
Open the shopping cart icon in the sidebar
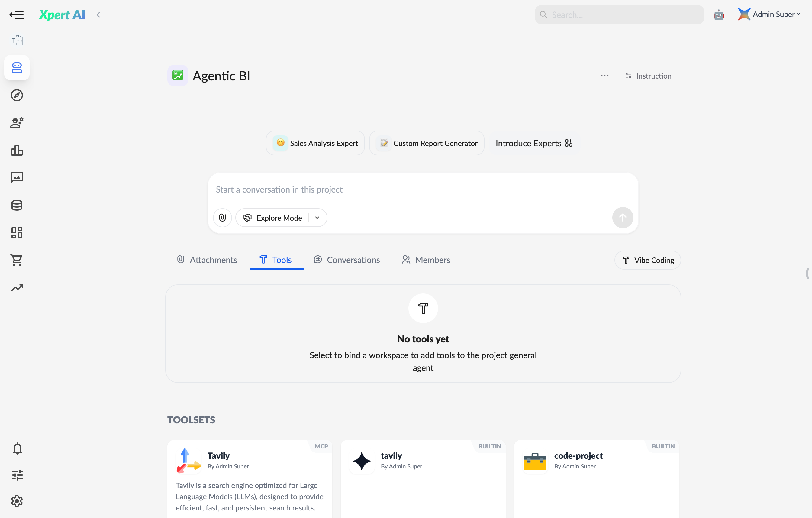coord(17,260)
